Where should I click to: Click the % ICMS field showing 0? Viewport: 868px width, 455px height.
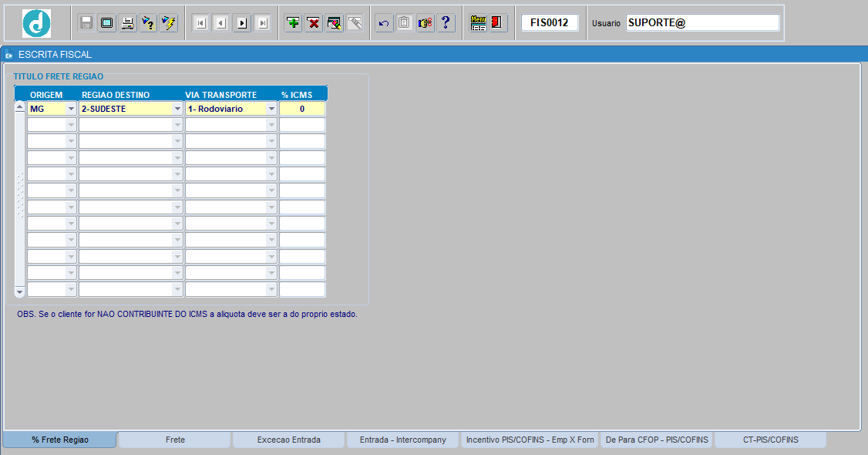point(302,109)
